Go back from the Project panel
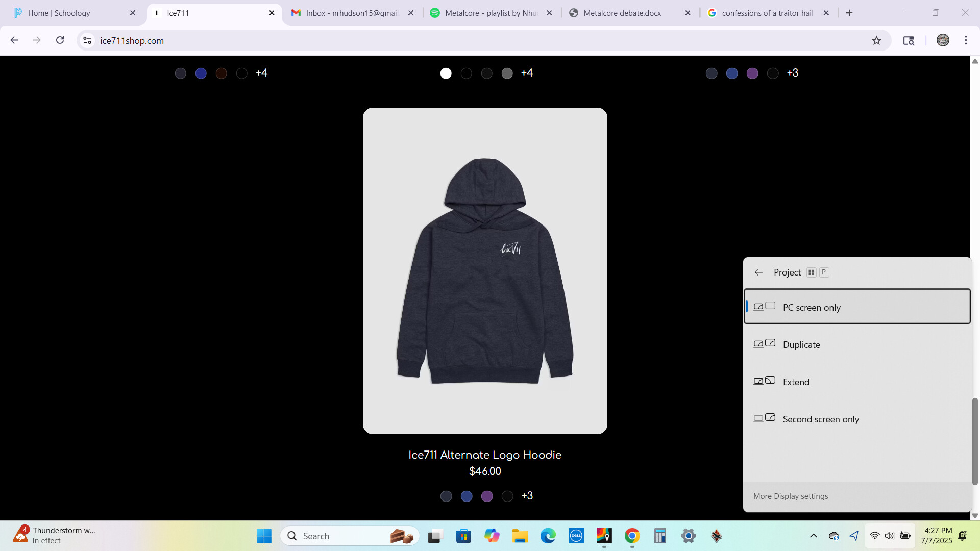This screenshot has height=551, width=980. pyautogui.click(x=758, y=272)
